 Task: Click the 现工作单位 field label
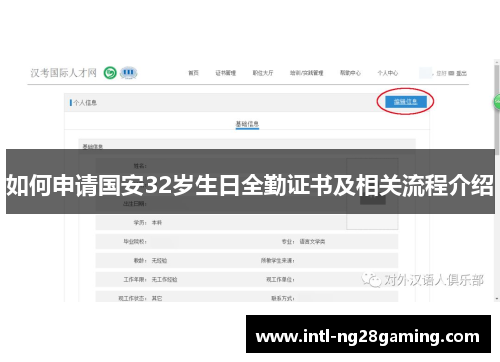click(x=280, y=280)
